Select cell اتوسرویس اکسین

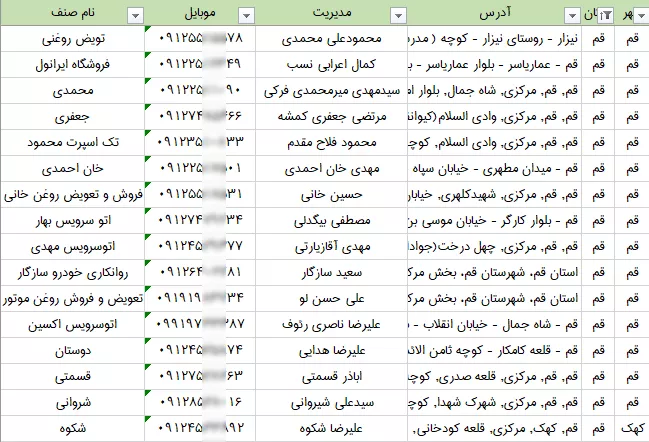point(72,325)
